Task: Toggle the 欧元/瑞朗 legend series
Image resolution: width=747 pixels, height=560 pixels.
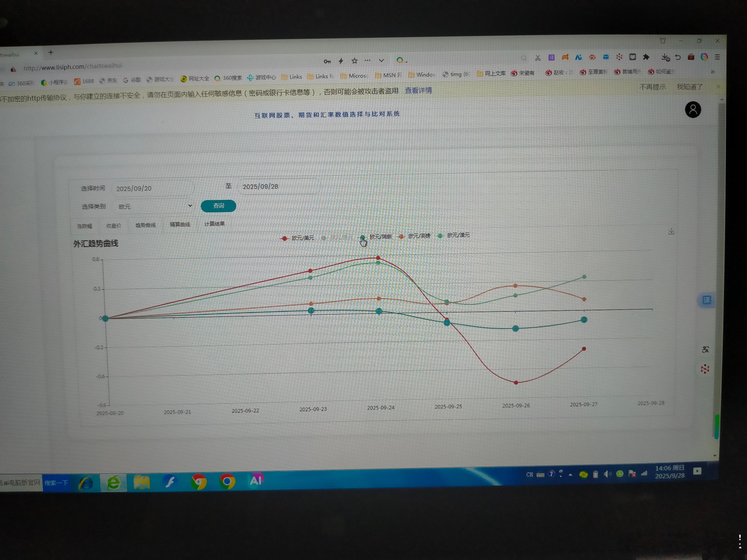Action: click(376, 237)
